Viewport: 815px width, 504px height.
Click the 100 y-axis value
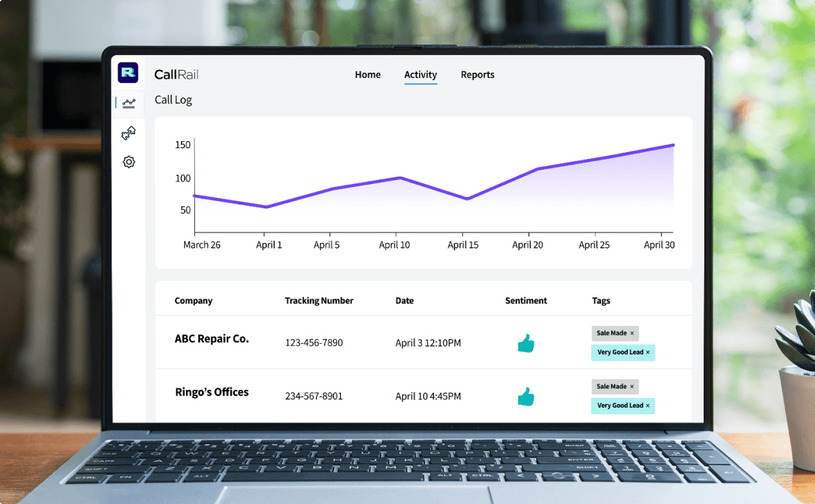(183, 179)
